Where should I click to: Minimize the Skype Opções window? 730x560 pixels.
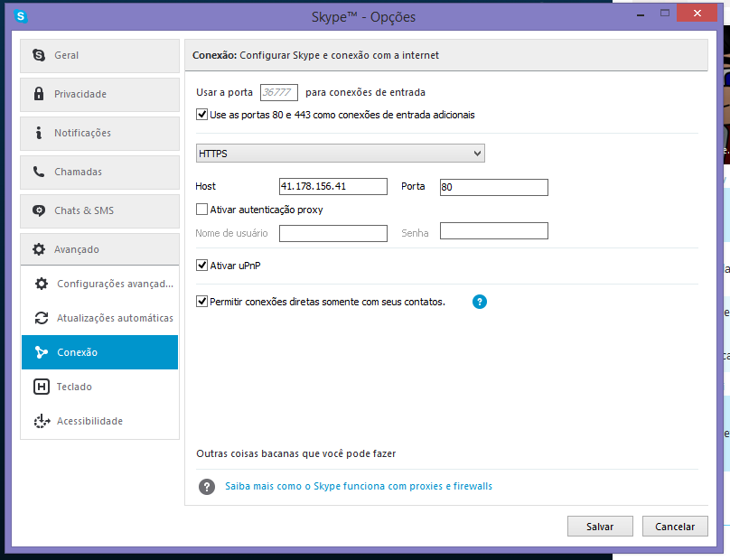pos(641,14)
